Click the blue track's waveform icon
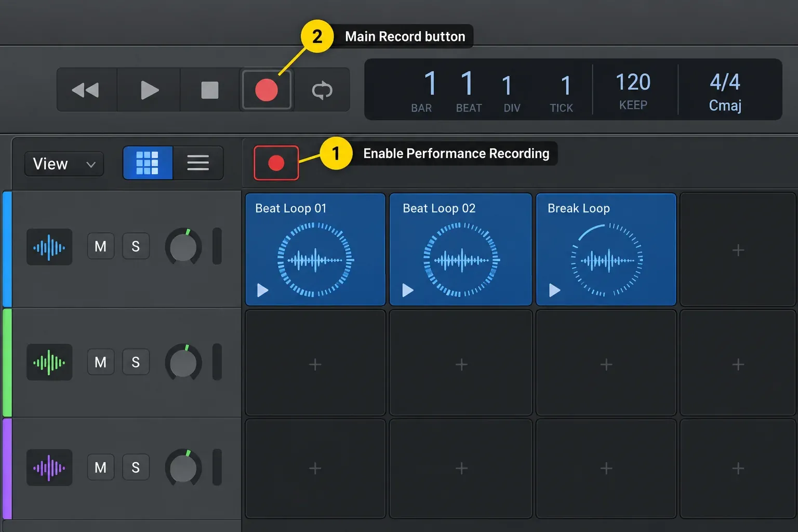This screenshot has height=532, width=798. 49,247
